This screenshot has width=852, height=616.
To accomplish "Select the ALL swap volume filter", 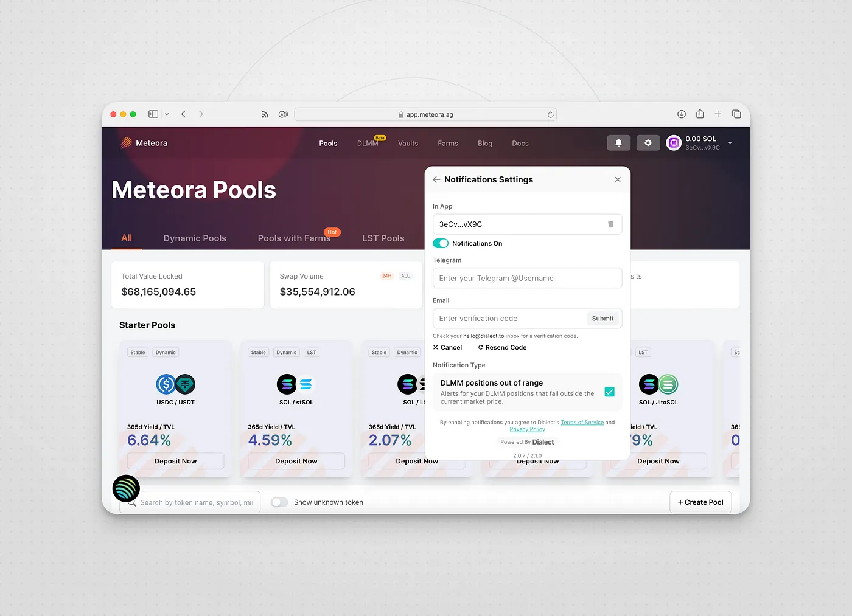I will click(x=405, y=276).
